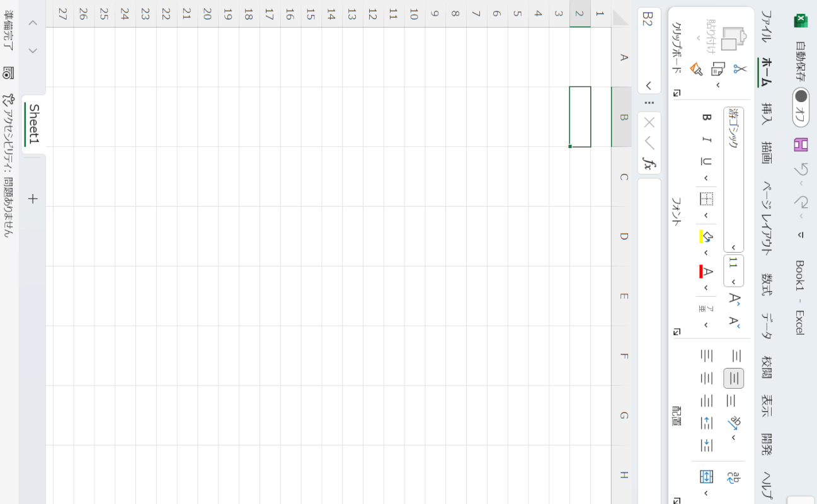Open the Name Box dropdown arrow
Screen dimensions: 817x504
point(649,85)
